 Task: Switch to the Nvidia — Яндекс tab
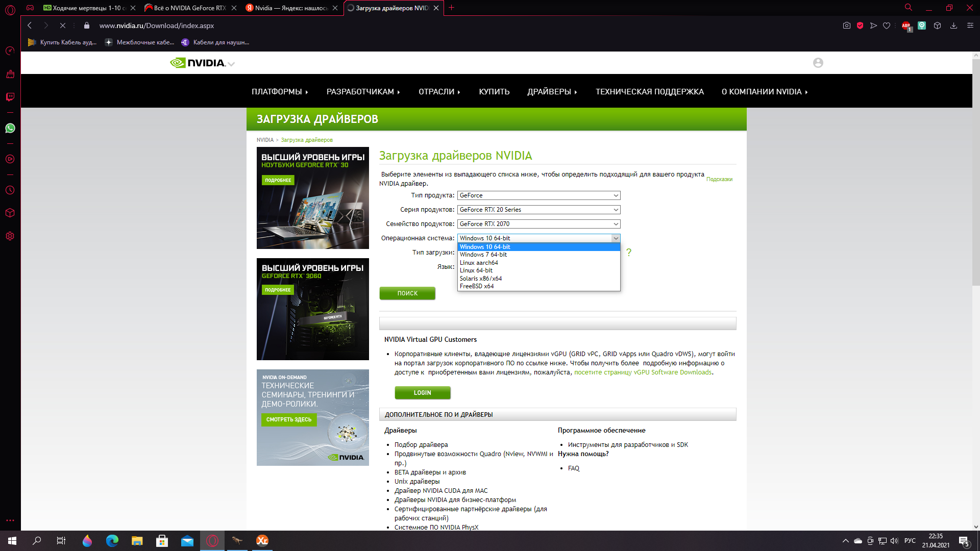pyautogui.click(x=290, y=8)
